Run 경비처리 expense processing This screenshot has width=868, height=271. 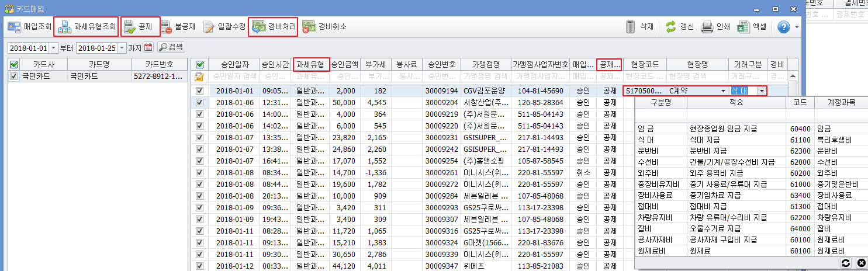coord(273,27)
